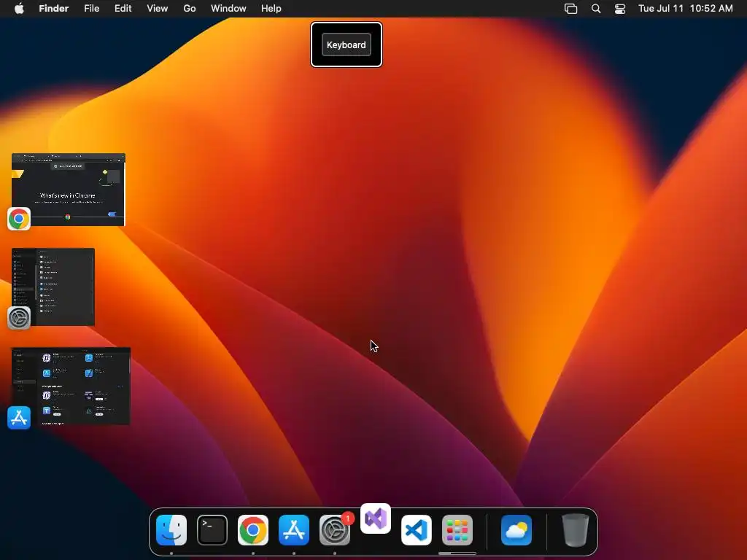Open Finder from the Dock
The image size is (747, 560).
(171, 530)
